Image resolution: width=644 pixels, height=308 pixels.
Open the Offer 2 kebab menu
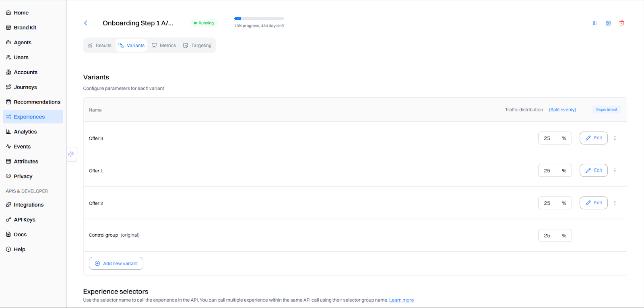pos(615,203)
